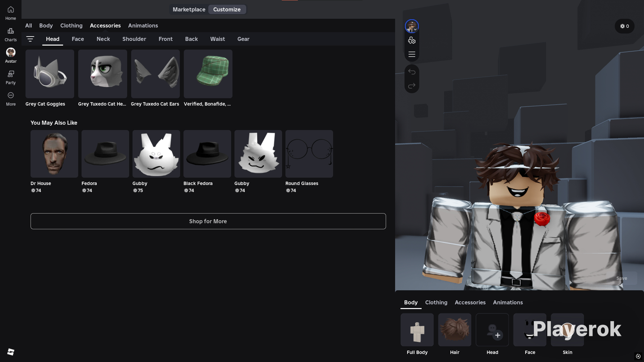The width and height of the screenshot is (644, 362).
Task: Select the Shoulder accessories subtab
Action: (x=134, y=39)
